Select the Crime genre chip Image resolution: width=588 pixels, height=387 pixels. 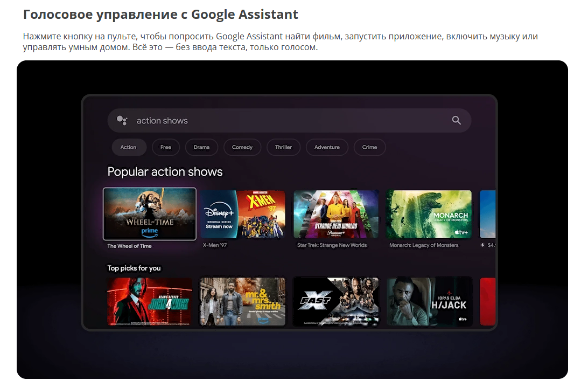click(369, 147)
